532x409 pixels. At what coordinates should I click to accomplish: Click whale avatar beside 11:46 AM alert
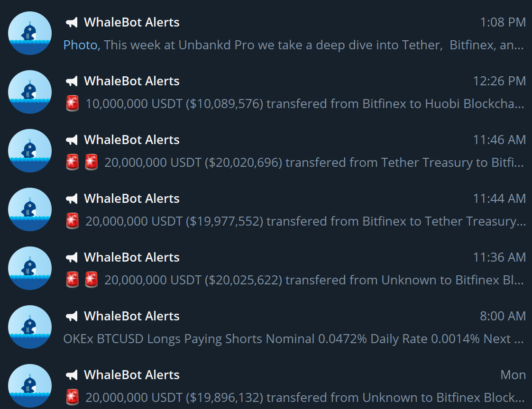coord(30,151)
